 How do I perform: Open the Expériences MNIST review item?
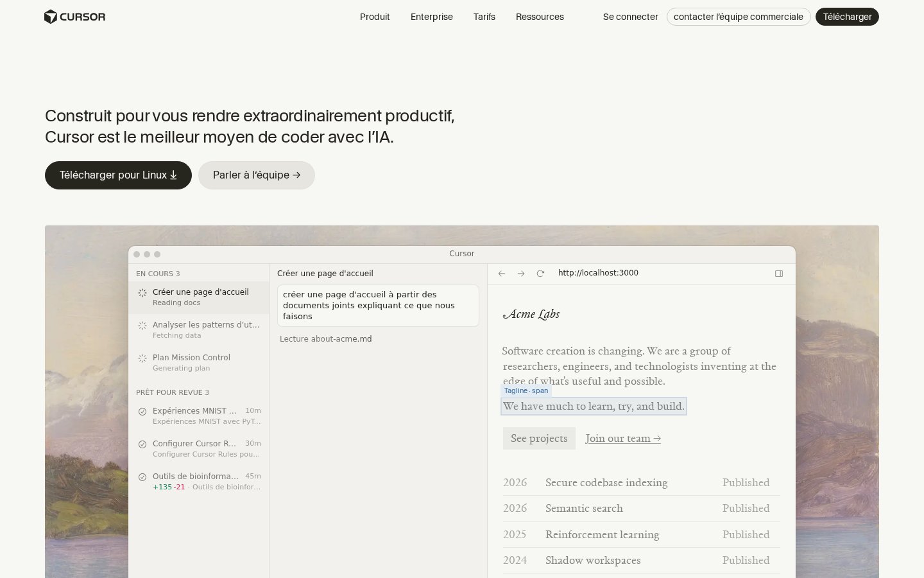click(199, 416)
